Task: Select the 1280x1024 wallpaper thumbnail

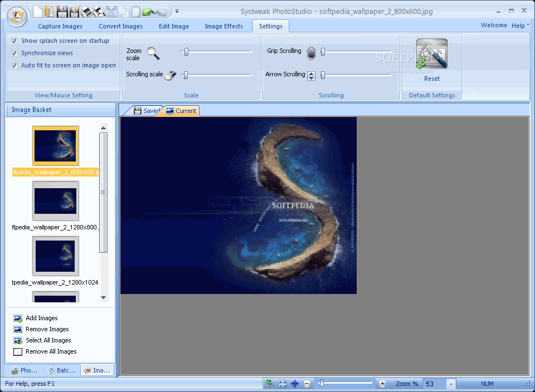Action: coord(56,256)
